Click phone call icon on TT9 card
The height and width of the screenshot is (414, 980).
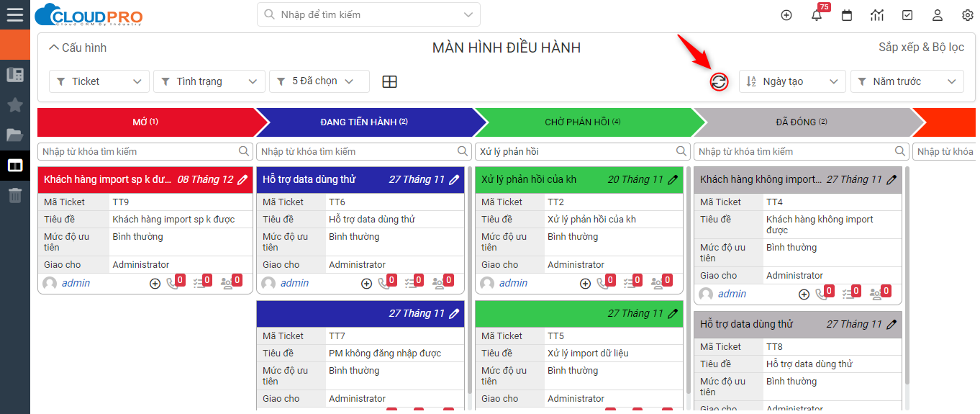pyautogui.click(x=173, y=284)
